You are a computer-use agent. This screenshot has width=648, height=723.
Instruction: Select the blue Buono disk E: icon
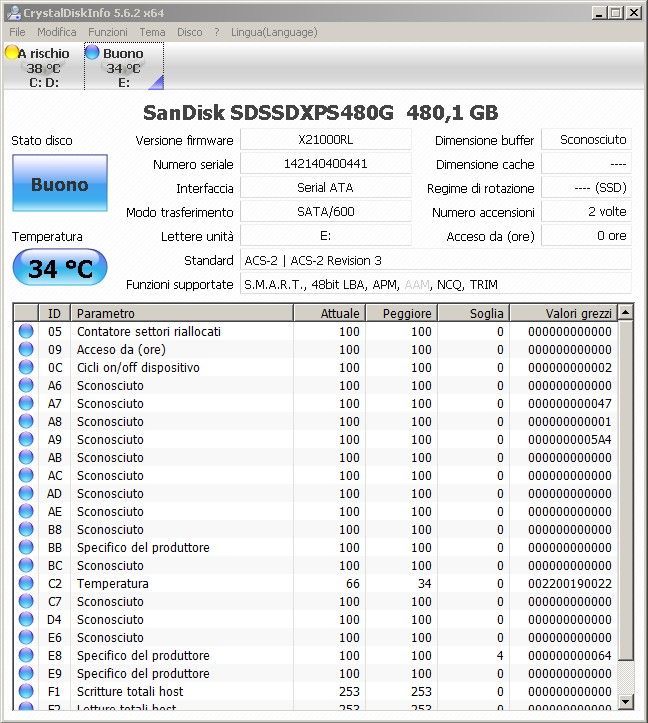point(92,52)
